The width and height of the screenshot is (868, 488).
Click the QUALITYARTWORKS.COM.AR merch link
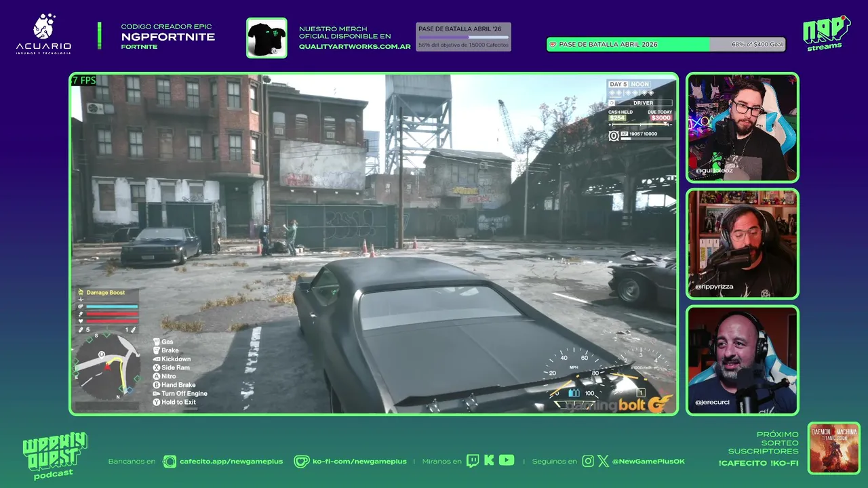355,47
